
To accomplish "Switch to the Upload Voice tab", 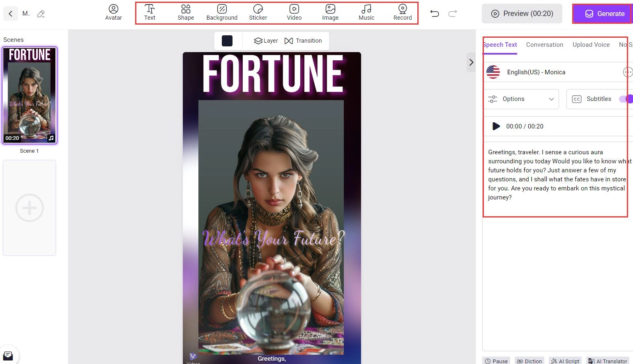I will point(591,45).
